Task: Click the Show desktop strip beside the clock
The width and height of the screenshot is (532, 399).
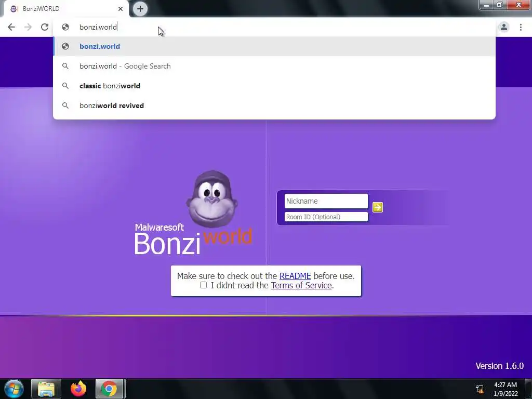Action: [528, 389]
